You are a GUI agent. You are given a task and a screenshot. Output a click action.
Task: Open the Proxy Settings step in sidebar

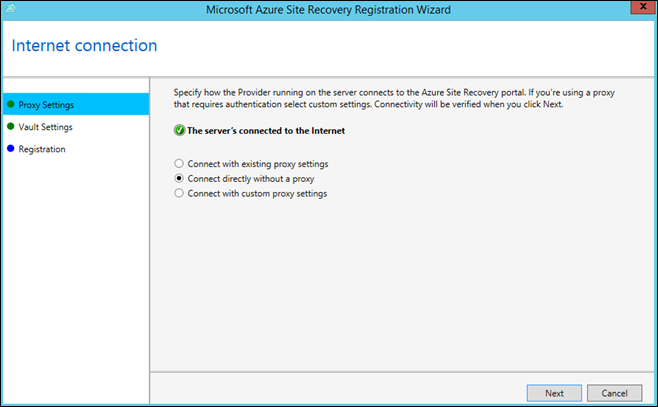[46, 104]
